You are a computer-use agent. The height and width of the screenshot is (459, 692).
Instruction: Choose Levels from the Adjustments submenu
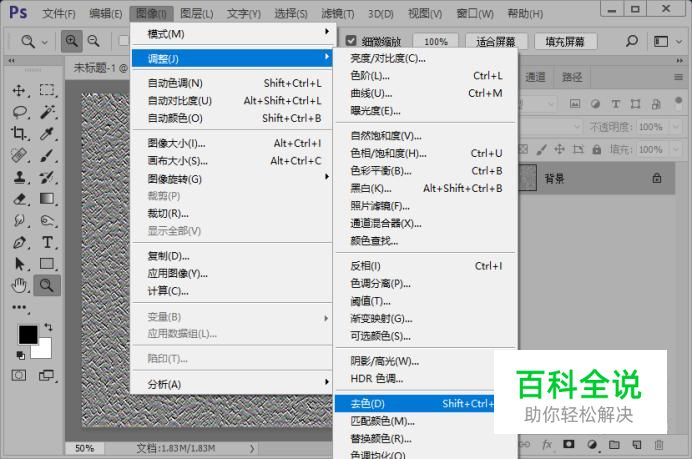click(426, 76)
